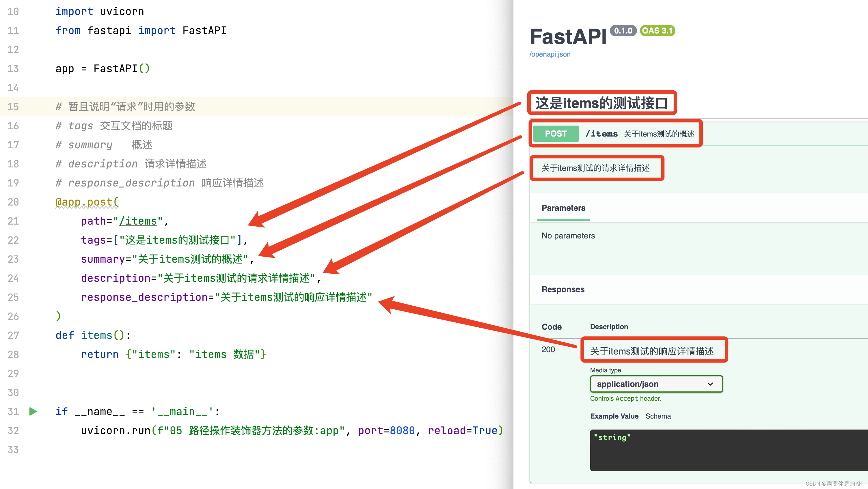Click the 关于items测试的请求详情描述 description text
The height and width of the screenshot is (489, 868).
pos(595,168)
